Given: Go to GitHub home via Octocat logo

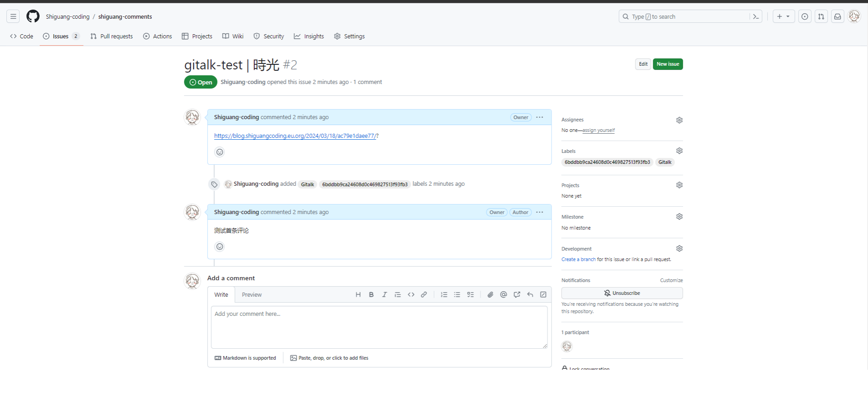Looking at the screenshot, I should click(x=33, y=17).
